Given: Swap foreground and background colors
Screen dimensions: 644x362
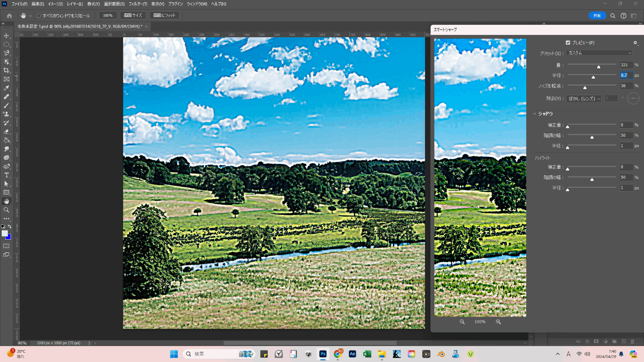Looking at the screenshot, I should click(10, 227).
